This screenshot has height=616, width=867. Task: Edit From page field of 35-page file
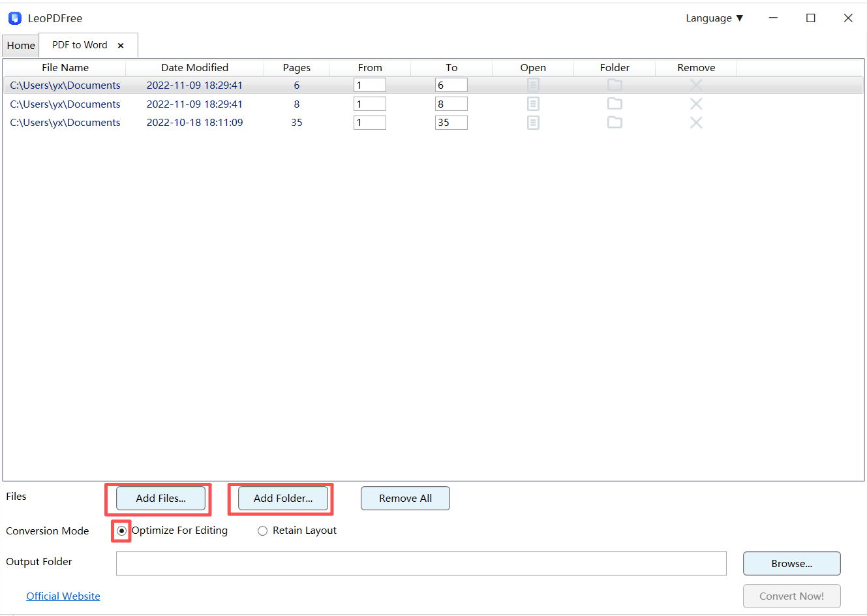pyautogui.click(x=369, y=123)
